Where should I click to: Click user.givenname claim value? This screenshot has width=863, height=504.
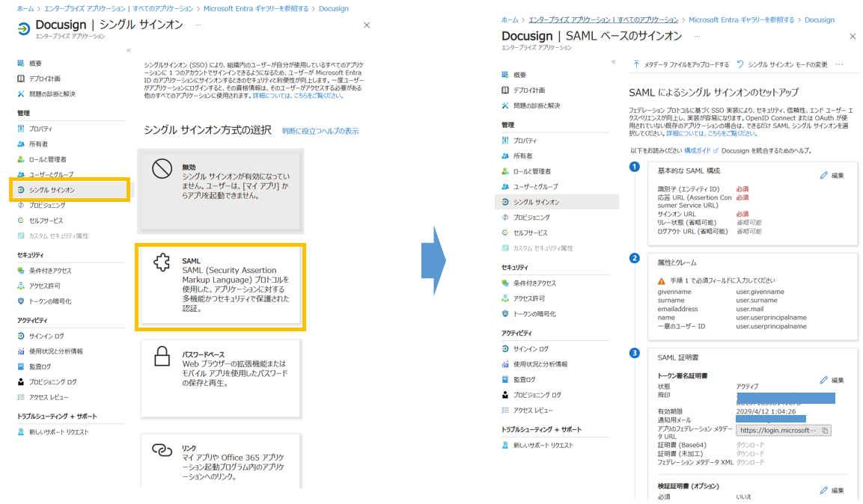point(760,292)
